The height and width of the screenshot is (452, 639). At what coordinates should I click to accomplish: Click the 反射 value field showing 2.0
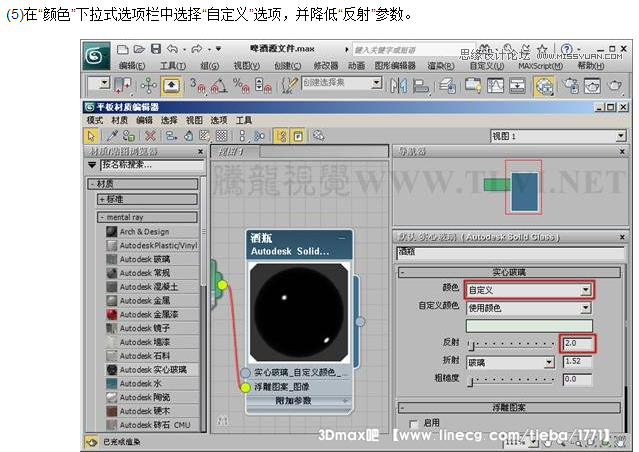click(577, 343)
